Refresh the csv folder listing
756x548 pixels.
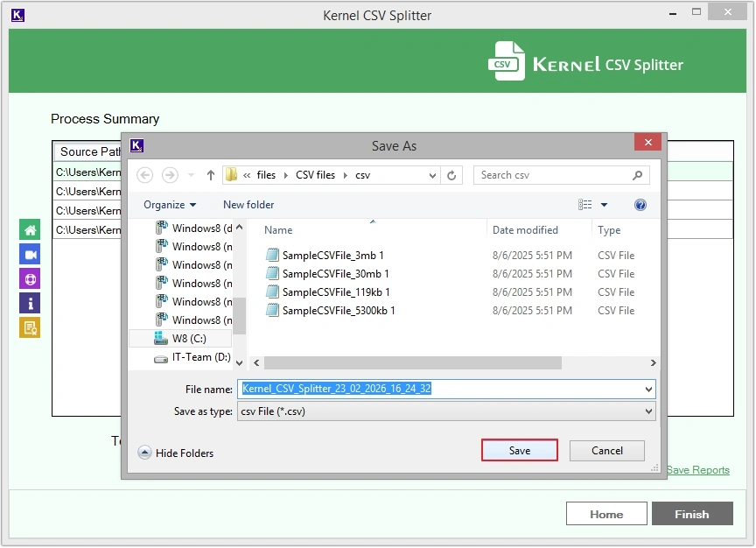pos(451,175)
